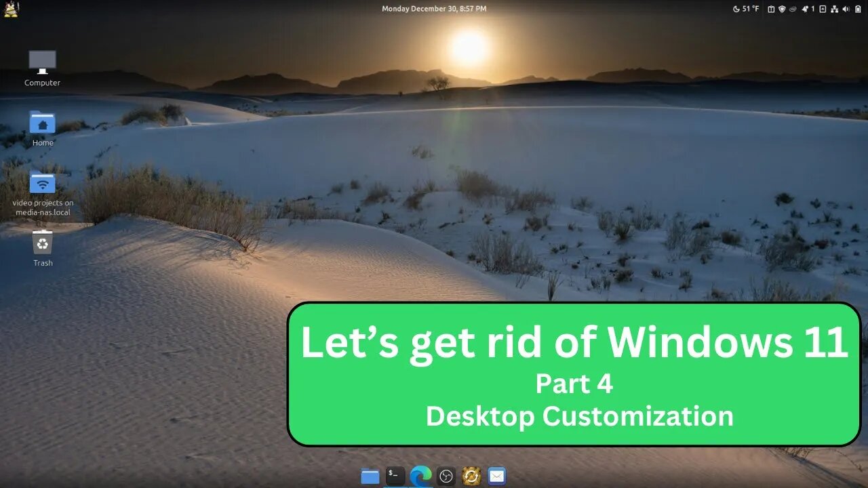The image size is (868, 488).
Task: Open the applications menu in top-left corner
Action: [x=11, y=9]
